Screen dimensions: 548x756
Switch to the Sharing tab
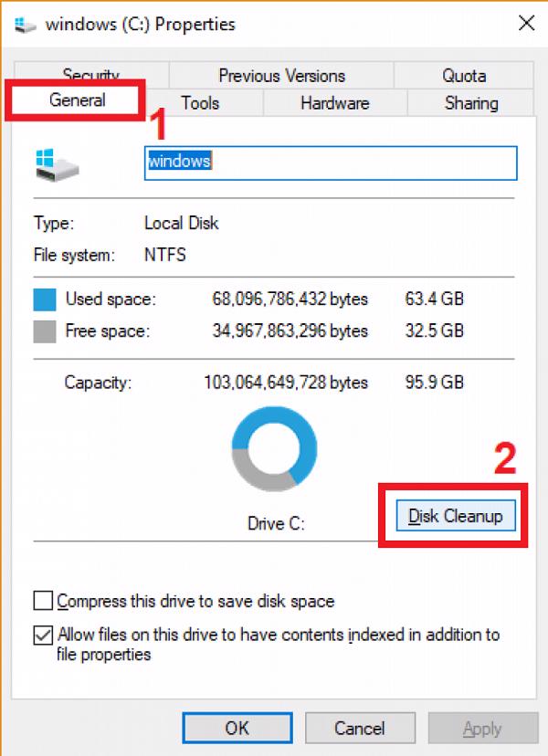pyautogui.click(x=471, y=103)
